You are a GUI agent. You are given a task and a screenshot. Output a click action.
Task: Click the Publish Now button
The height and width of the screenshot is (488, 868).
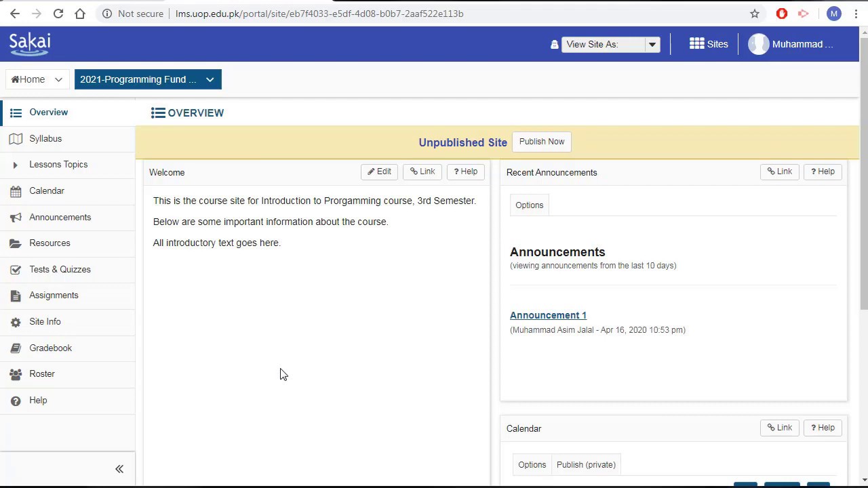542,142
